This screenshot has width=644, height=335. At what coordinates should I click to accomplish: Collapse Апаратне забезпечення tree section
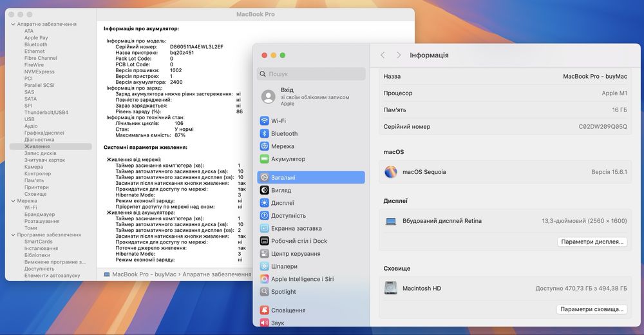tap(13, 24)
